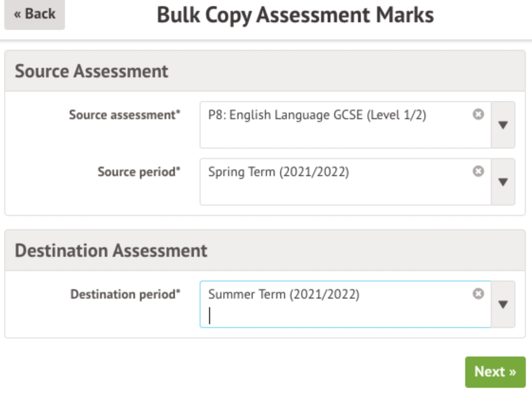
Task: Click the "Source assessment*" field label
Action: (125, 115)
